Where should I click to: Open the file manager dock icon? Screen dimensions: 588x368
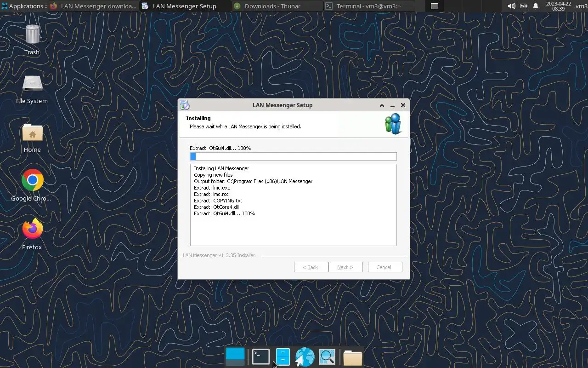283,356
